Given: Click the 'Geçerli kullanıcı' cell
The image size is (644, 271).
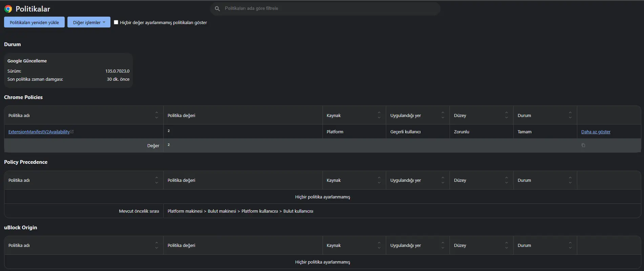Looking at the screenshot, I should (406, 132).
